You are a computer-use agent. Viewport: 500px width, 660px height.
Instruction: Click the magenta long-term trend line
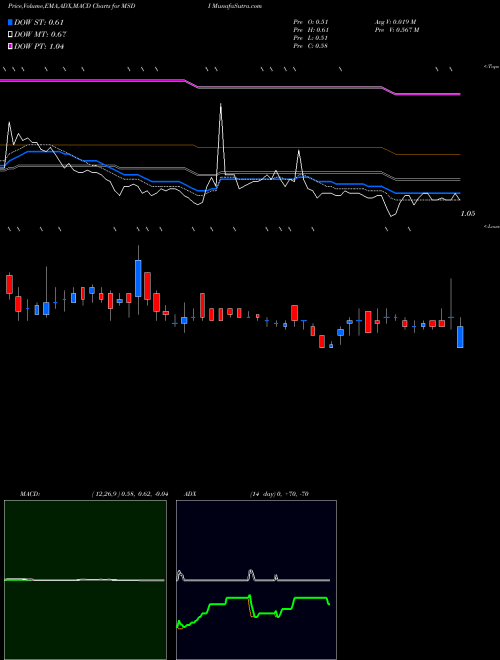[x=290, y=88]
